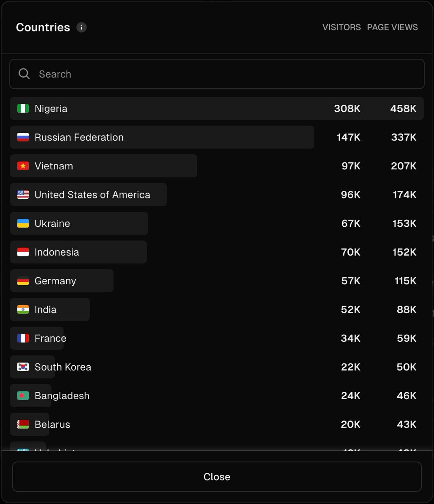Image resolution: width=434 pixels, height=504 pixels.
Task: Click the Bangladesh flag icon
Action: click(23, 396)
